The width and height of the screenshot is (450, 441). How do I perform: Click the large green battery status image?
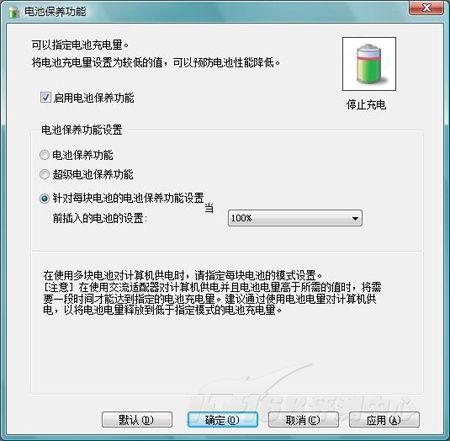click(369, 64)
